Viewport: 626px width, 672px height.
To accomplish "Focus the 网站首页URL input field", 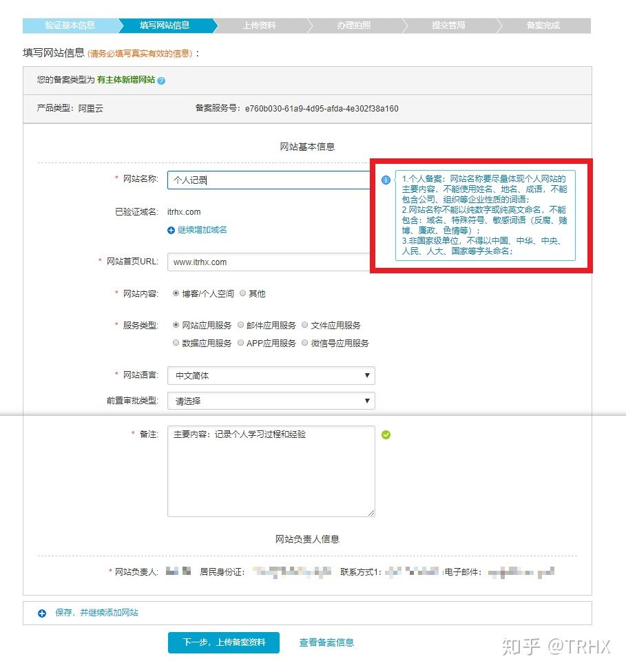I will tap(269, 262).
